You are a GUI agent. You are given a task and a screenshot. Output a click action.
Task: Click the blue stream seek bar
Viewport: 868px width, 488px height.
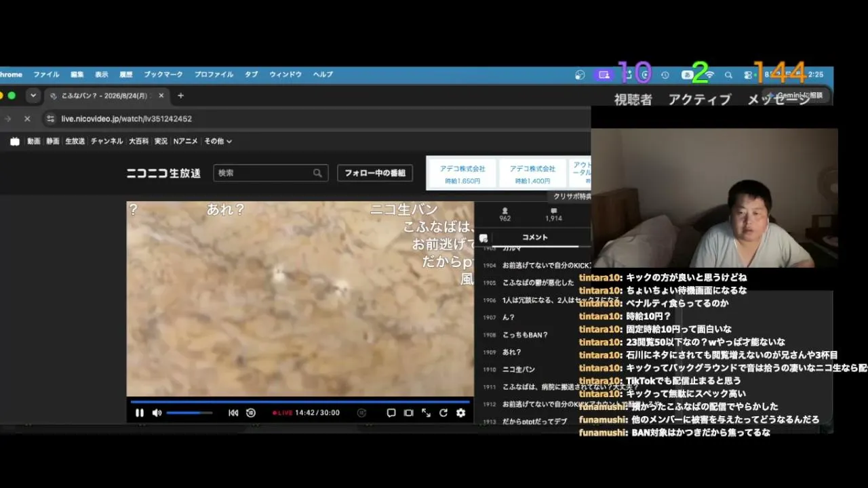pos(300,402)
